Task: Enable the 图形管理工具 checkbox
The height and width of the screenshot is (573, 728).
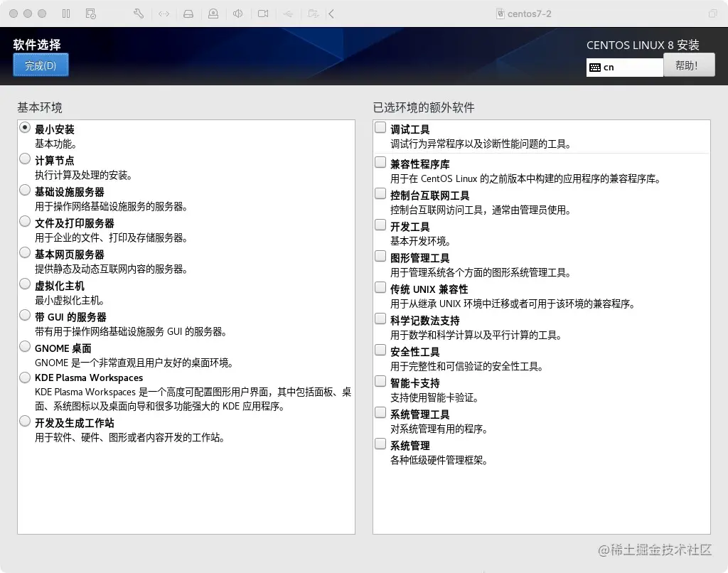Action: (x=380, y=256)
